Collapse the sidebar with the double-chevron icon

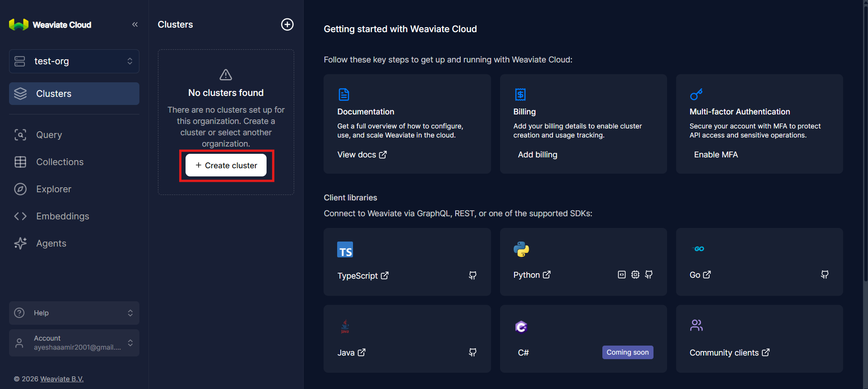click(x=135, y=24)
